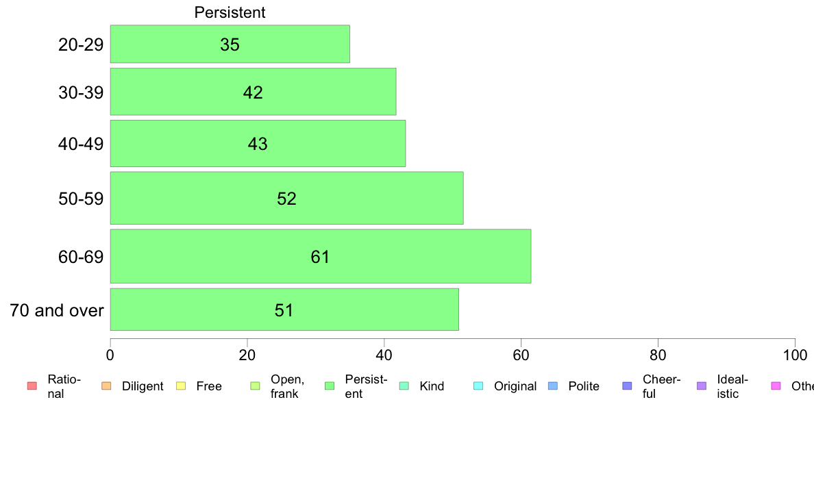Image resolution: width=814 pixels, height=504 pixels.
Task: Click the Idealistic legend color swatch
Action: pyautogui.click(x=702, y=386)
